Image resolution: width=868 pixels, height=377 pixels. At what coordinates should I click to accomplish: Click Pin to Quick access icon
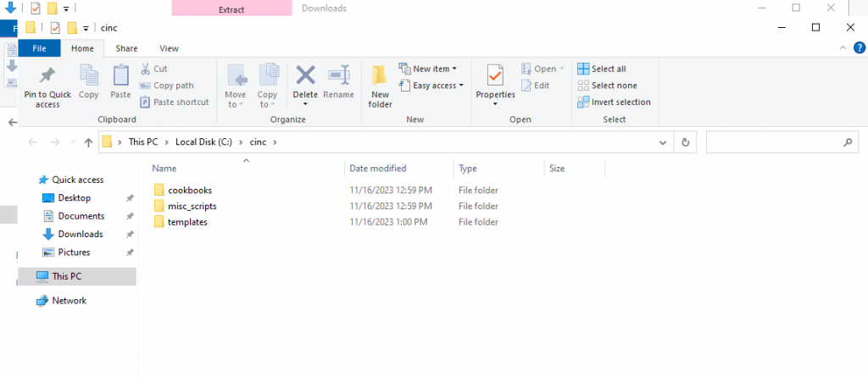click(x=47, y=78)
